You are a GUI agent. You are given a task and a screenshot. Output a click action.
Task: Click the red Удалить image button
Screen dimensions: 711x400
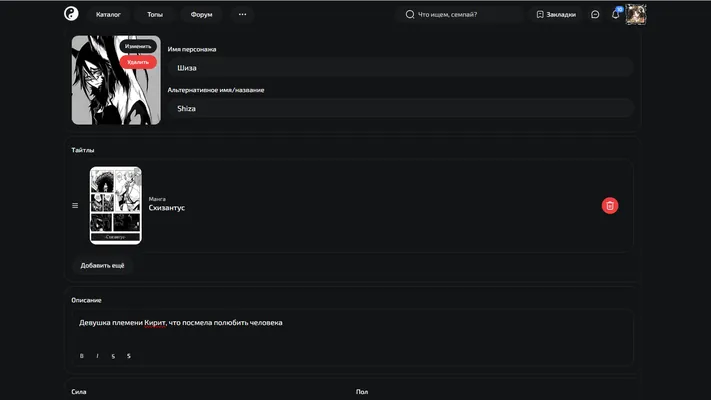point(138,62)
